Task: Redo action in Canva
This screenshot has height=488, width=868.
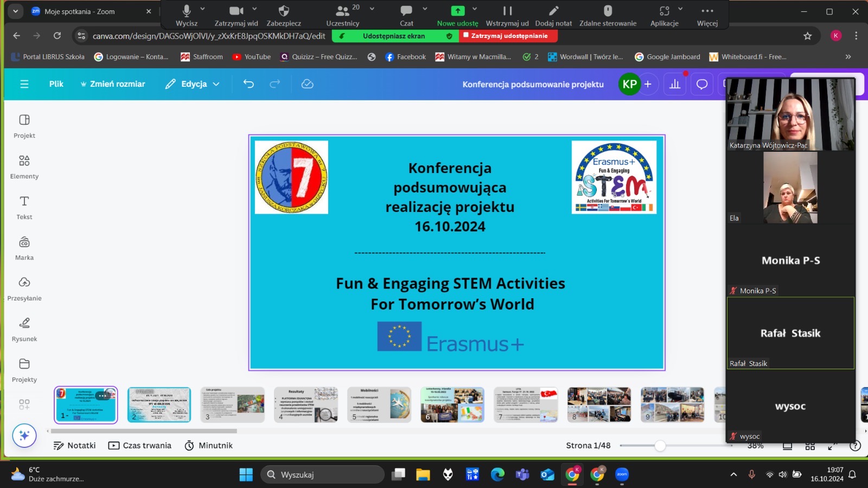Action: [275, 84]
